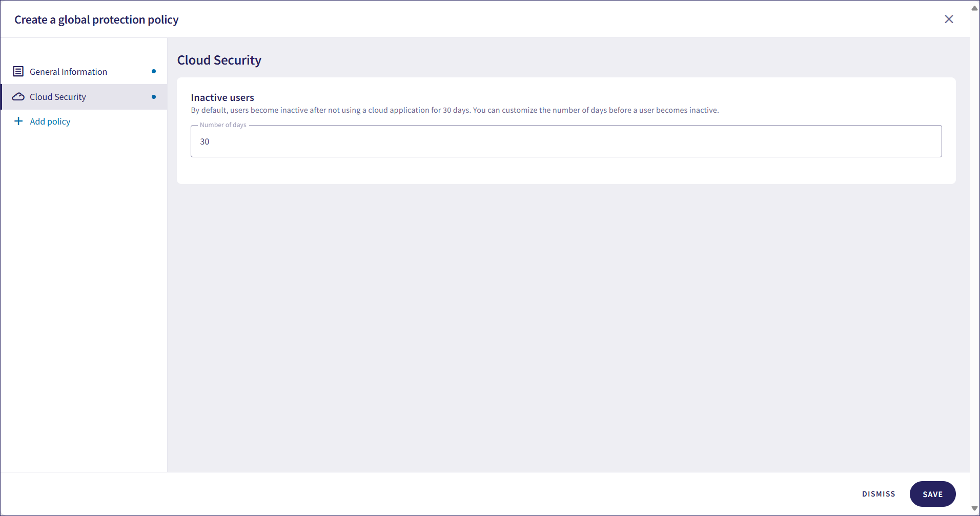This screenshot has width=980, height=516.
Task: Click the inactive users description text
Action: (455, 110)
